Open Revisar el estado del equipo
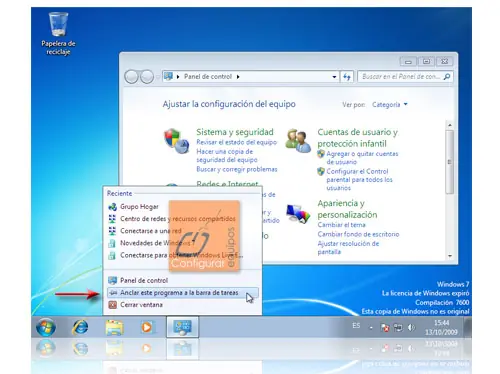The width and height of the screenshot is (500, 374). coord(236,142)
